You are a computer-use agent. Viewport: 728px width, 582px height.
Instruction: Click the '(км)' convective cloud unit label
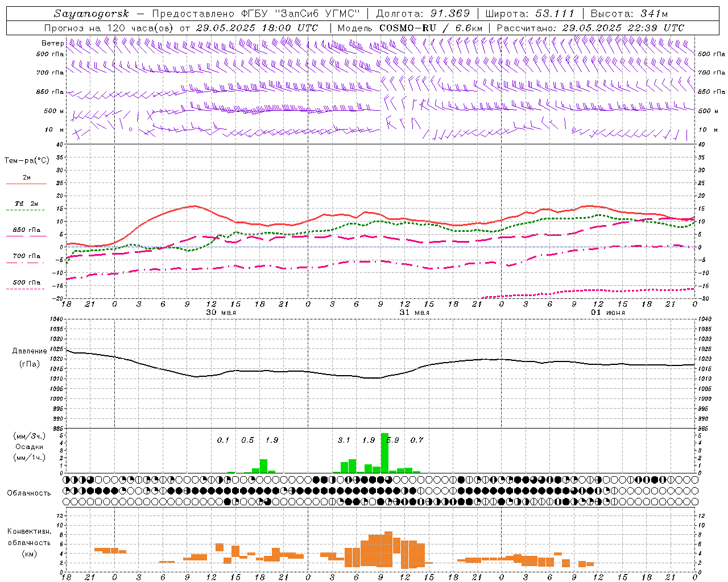(29, 553)
